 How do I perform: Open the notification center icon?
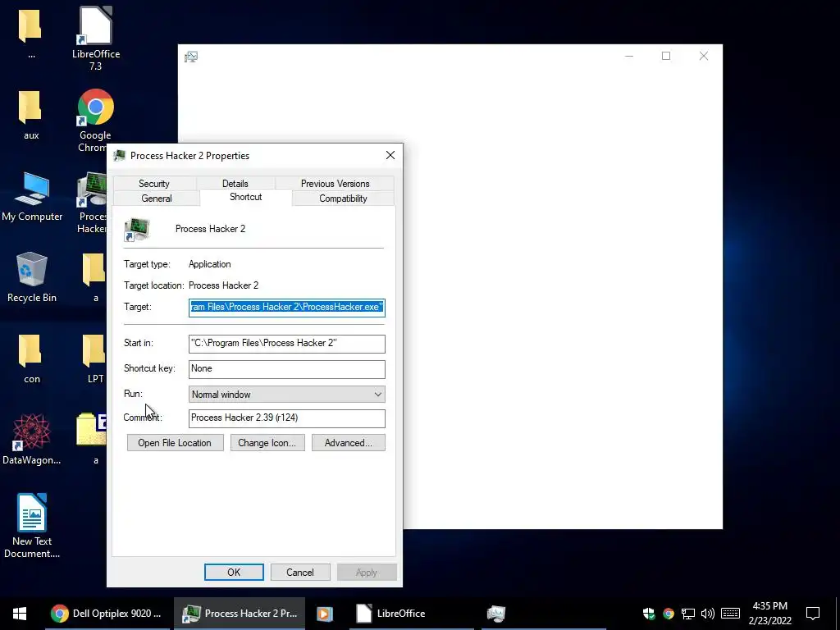(x=813, y=614)
